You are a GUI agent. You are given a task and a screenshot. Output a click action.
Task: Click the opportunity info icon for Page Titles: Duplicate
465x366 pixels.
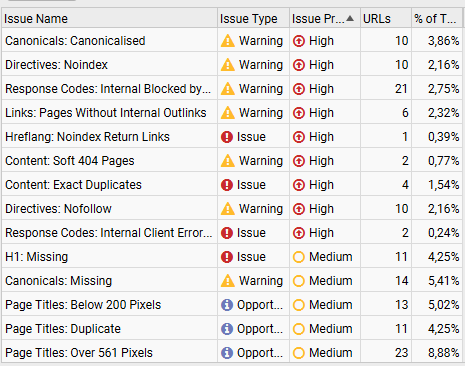coord(227,329)
